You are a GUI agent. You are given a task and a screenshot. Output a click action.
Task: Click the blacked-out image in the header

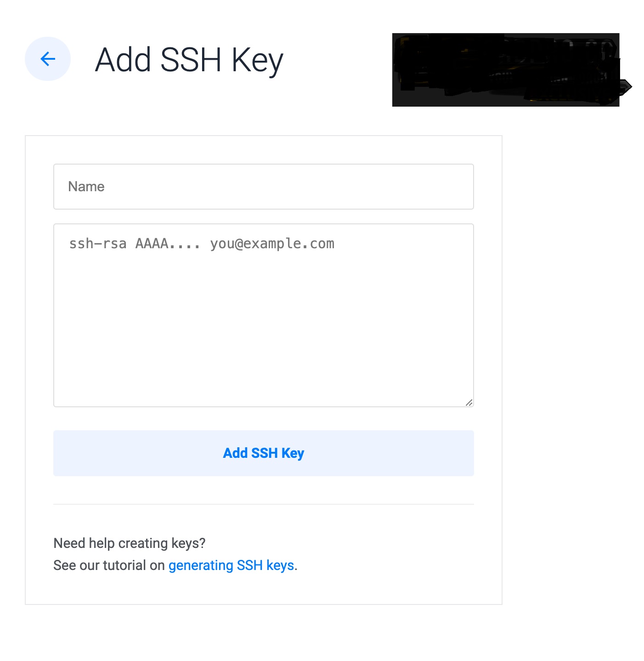click(x=505, y=70)
